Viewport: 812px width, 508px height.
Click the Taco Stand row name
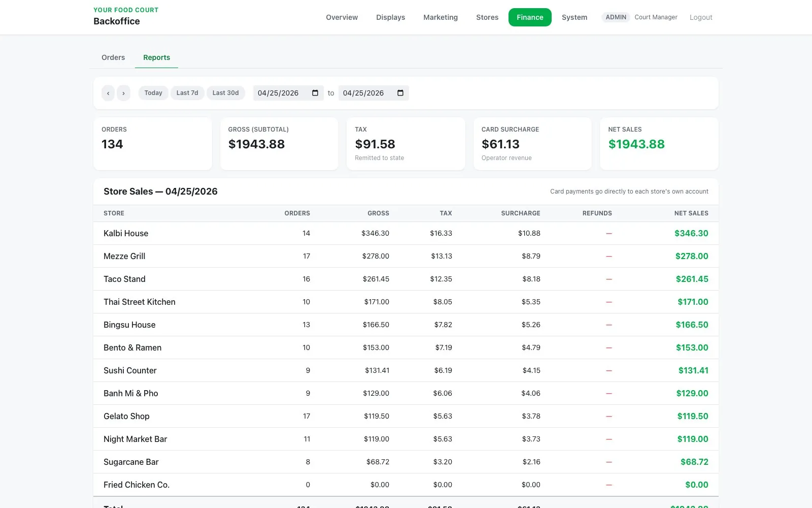pos(124,279)
